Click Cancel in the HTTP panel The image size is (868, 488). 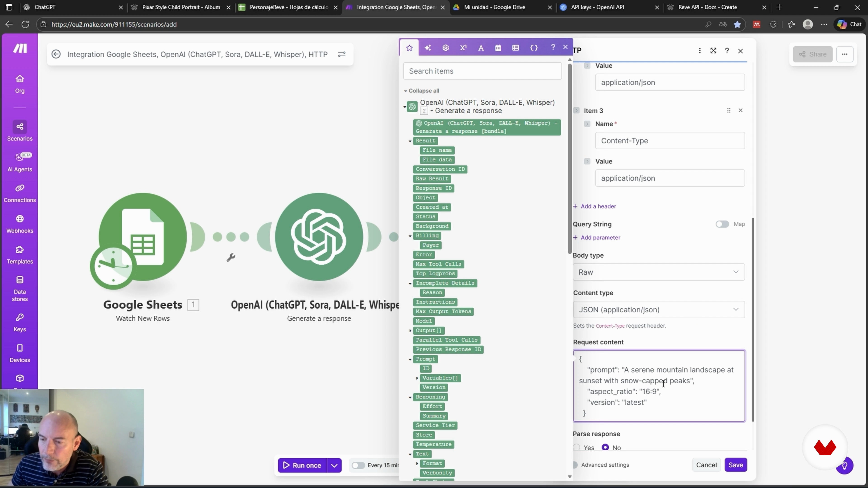coord(706,465)
